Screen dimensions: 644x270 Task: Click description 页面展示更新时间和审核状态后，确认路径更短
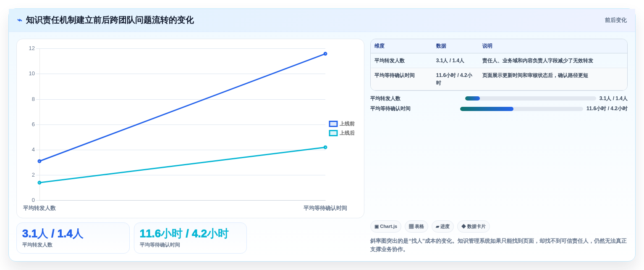pos(535,76)
